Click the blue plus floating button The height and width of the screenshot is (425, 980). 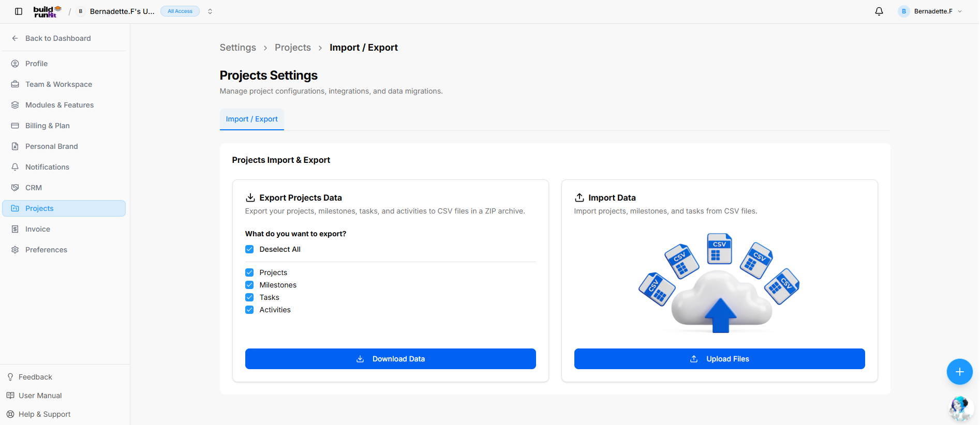(x=960, y=372)
